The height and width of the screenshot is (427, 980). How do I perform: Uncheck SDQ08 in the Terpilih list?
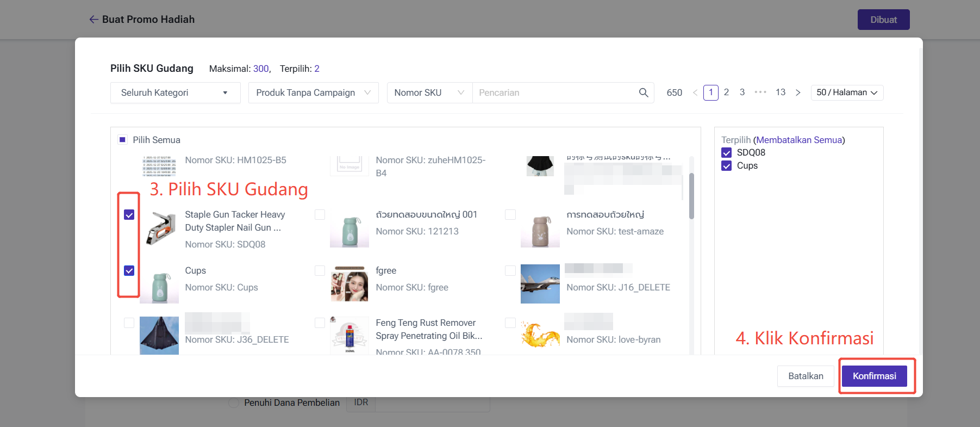[x=727, y=153]
